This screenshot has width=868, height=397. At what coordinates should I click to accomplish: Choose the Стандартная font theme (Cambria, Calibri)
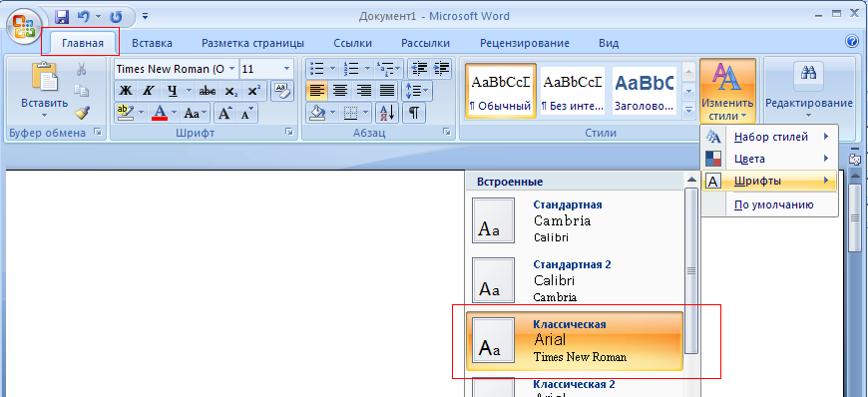coord(575,220)
